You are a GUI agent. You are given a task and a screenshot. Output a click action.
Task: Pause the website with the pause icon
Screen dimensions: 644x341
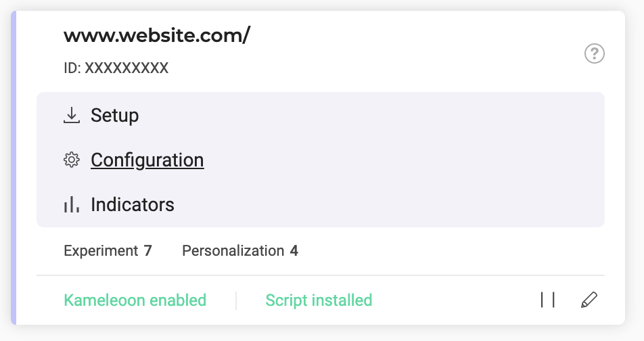click(x=548, y=300)
